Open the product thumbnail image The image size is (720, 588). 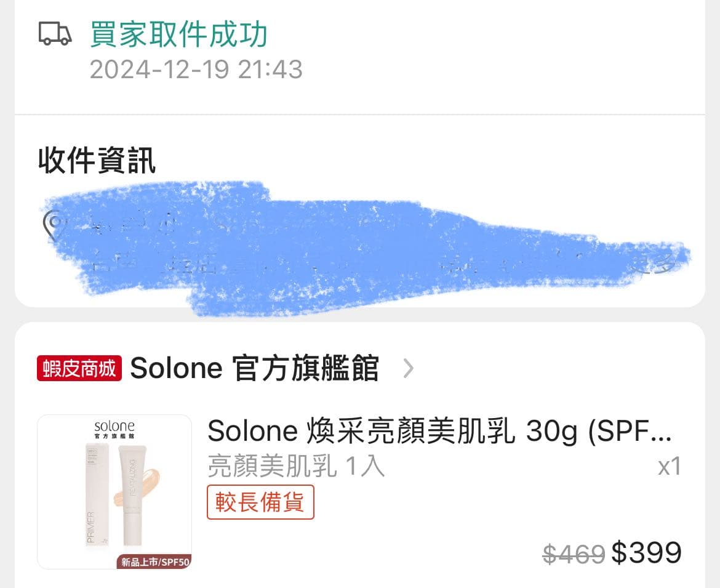coord(115,491)
